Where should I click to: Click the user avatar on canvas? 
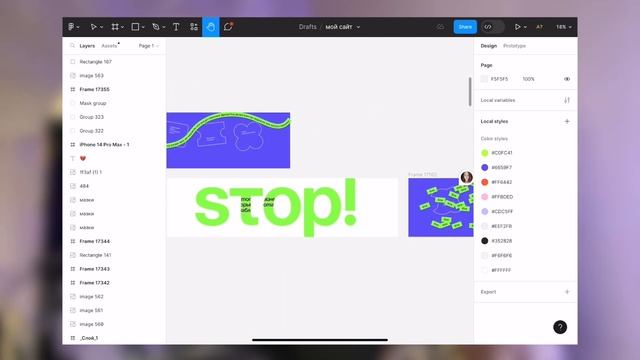pyautogui.click(x=467, y=177)
